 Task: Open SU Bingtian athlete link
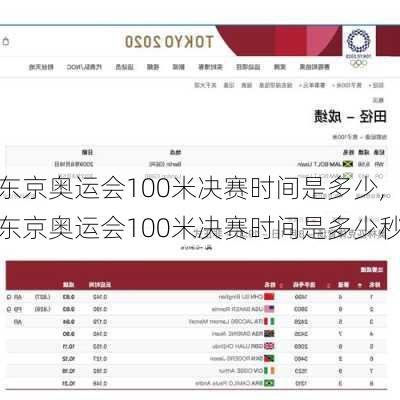point(241,296)
